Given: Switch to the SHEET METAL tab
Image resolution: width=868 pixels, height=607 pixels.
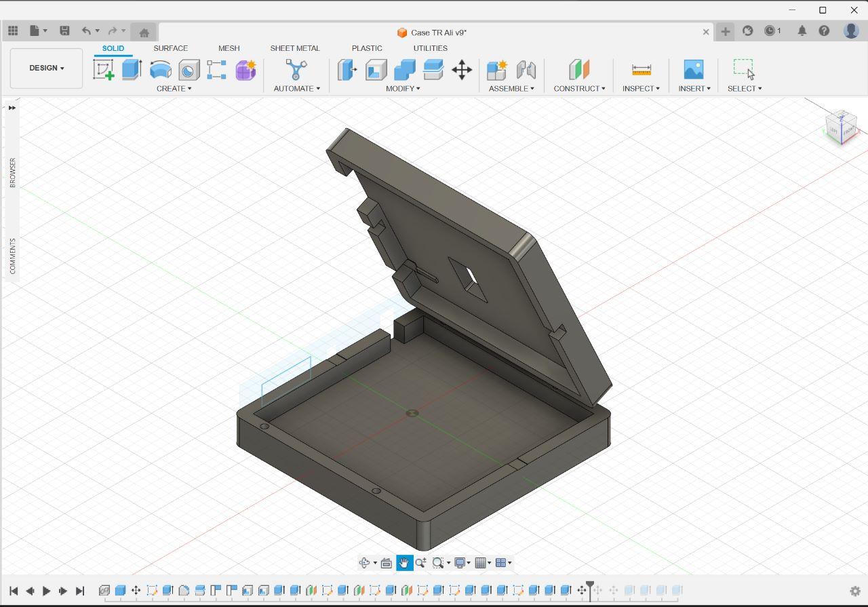Looking at the screenshot, I should (x=295, y=48).
